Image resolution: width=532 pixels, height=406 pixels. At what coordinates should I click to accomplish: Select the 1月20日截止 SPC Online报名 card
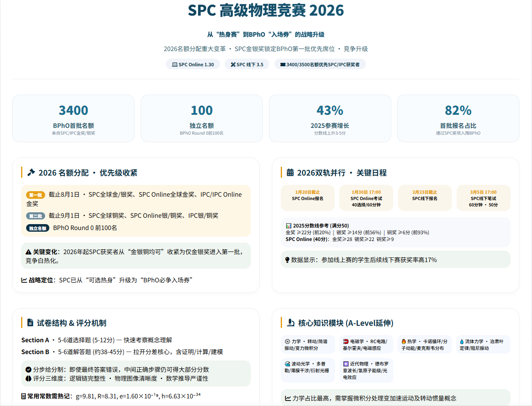[x=307, y=198]
